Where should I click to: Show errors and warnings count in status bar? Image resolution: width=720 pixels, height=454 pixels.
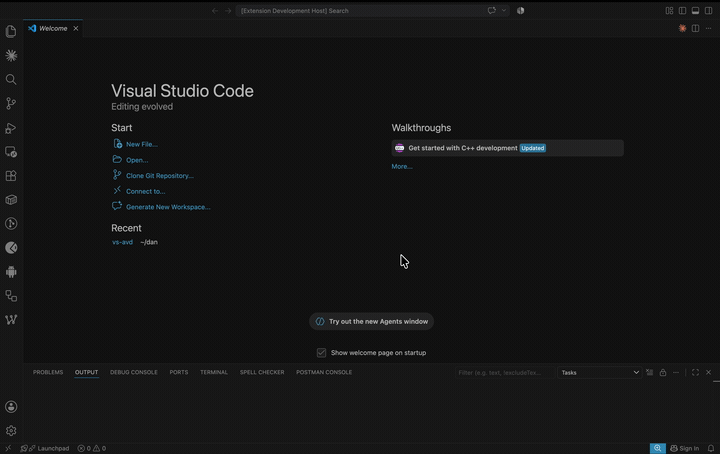coord(91,448)
